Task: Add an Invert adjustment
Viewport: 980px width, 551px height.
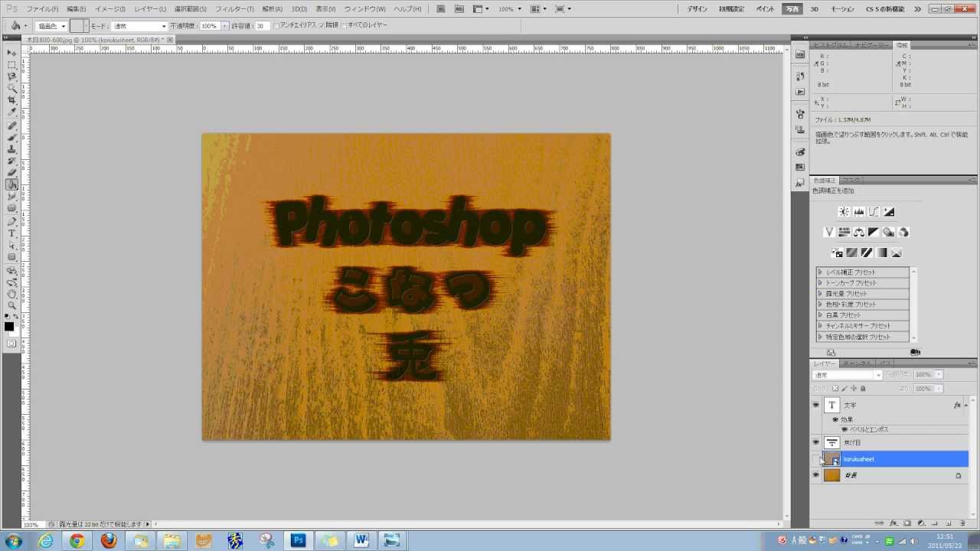Action: point(837,253)
